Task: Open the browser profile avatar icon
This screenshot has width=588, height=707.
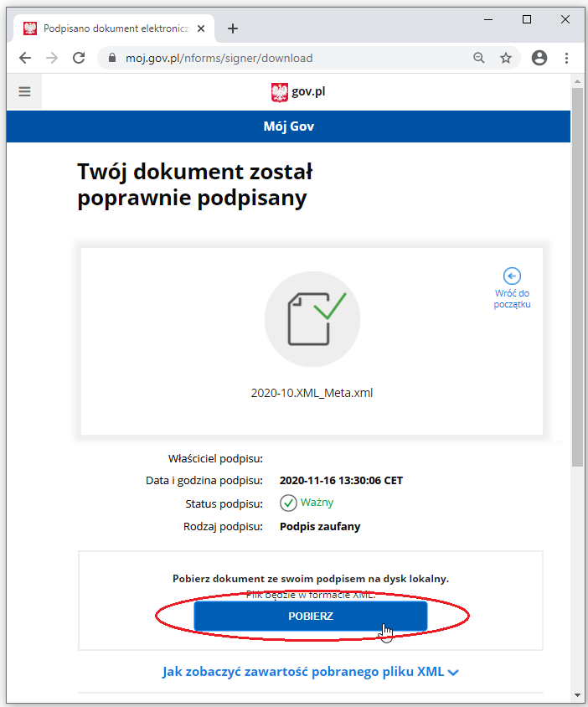Action: (539, 58)
